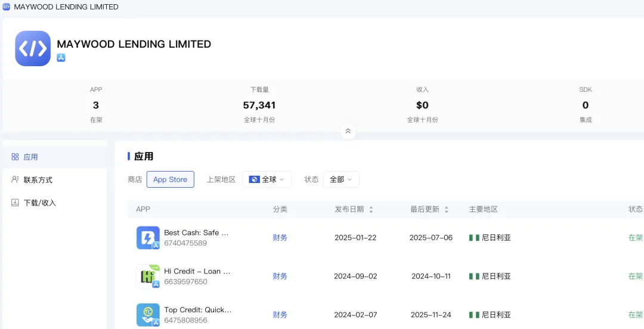Sort table by 发布日期 column arrows
Image resolution: width=644 pixels, height=329 pixels.
(x=371, y=210)
